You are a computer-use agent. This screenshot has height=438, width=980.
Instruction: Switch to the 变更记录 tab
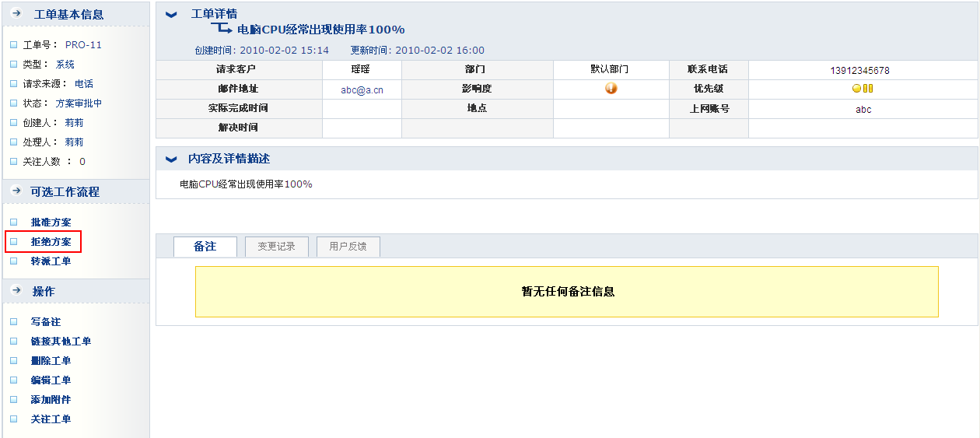point(276,247)
